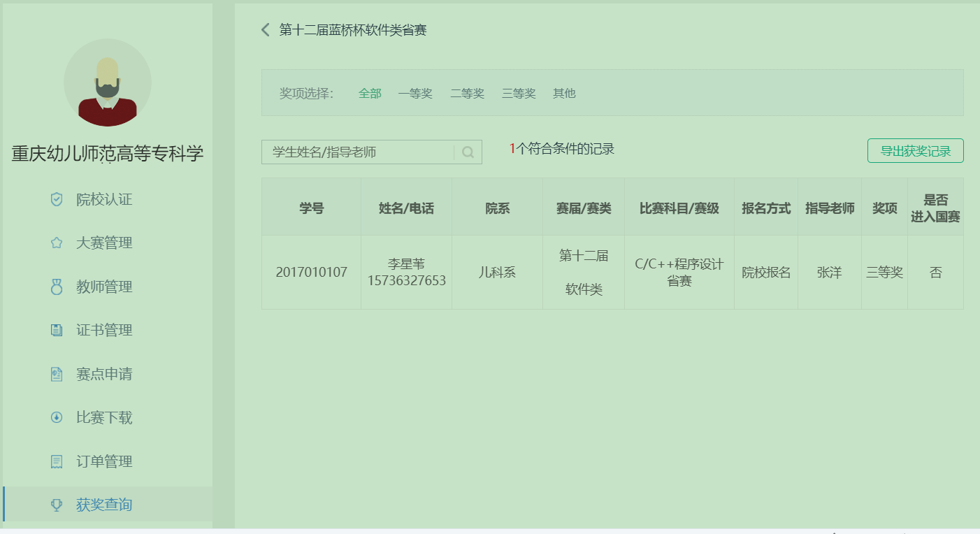The image size is (980, 534).
Task: Click the 院系 column header
Action: tap(497, 208)
